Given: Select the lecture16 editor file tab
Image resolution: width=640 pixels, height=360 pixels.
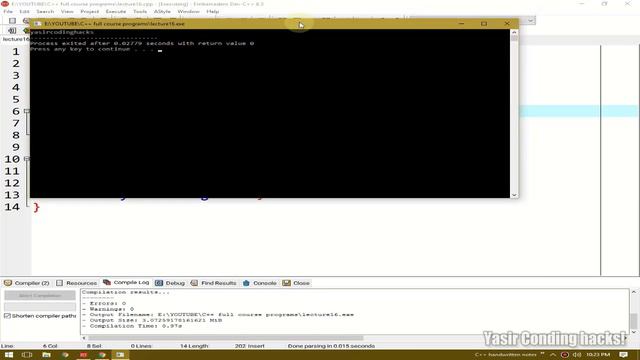Looking at the screenshot, I should tap(16, 39).
